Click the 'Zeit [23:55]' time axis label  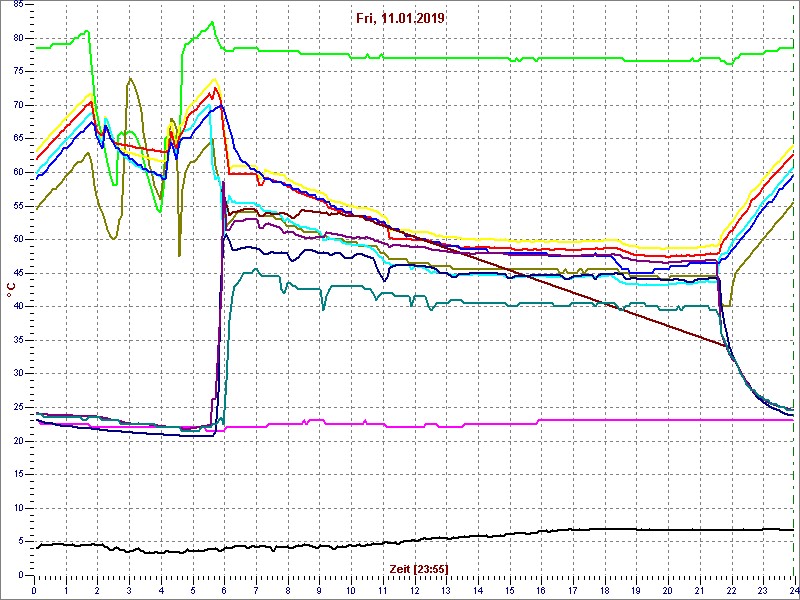419,568
